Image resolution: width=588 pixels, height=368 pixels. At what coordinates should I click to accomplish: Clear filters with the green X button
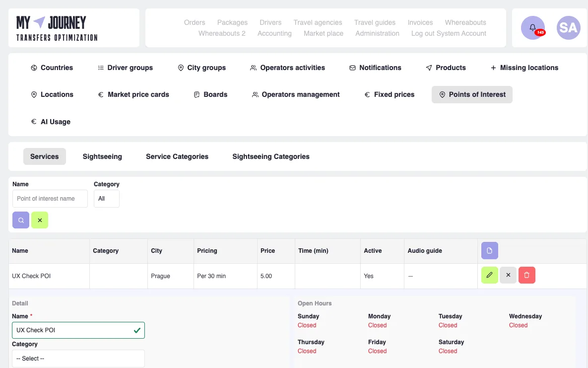click(40, 220)
